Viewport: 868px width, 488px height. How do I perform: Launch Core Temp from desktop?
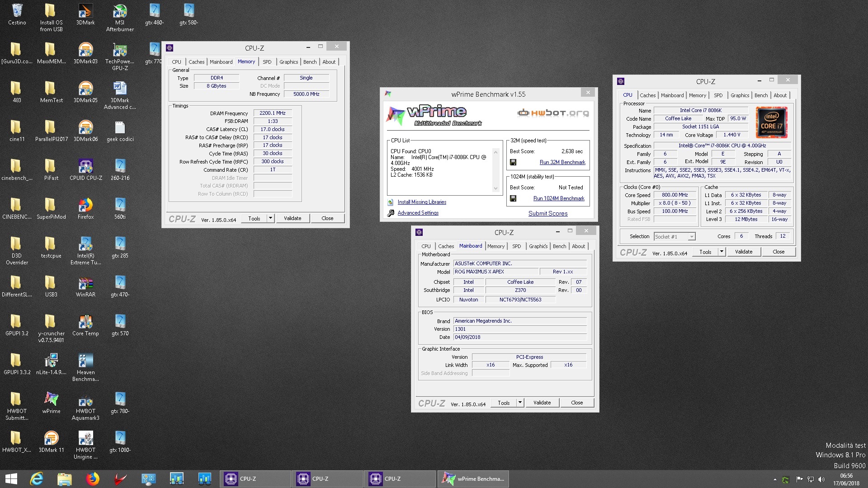click(85, 325)
